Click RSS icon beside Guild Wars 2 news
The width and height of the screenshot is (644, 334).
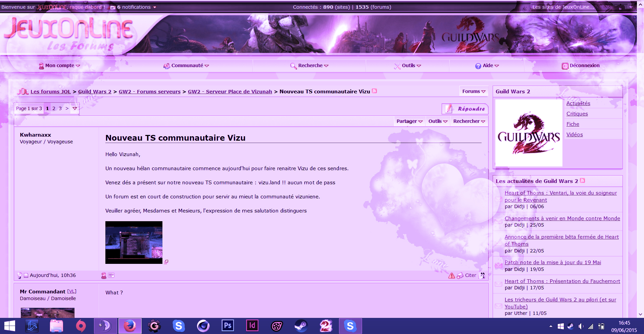tap(582, 181)
